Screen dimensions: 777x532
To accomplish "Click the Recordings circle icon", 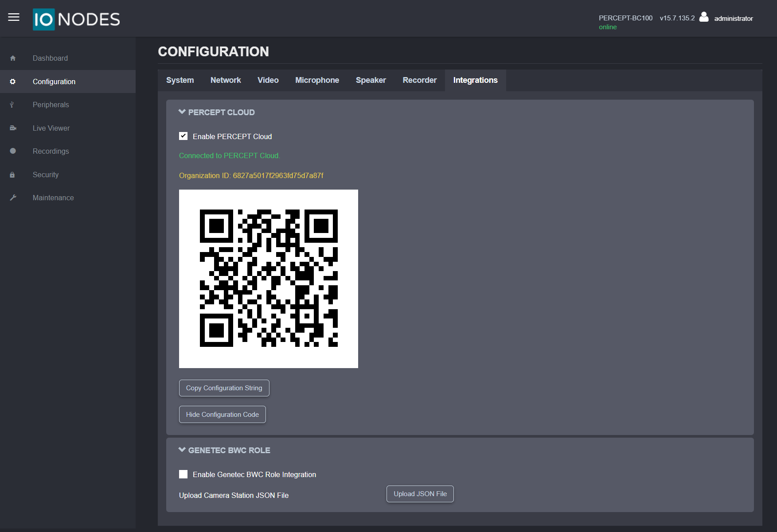I will pos(13,151).
